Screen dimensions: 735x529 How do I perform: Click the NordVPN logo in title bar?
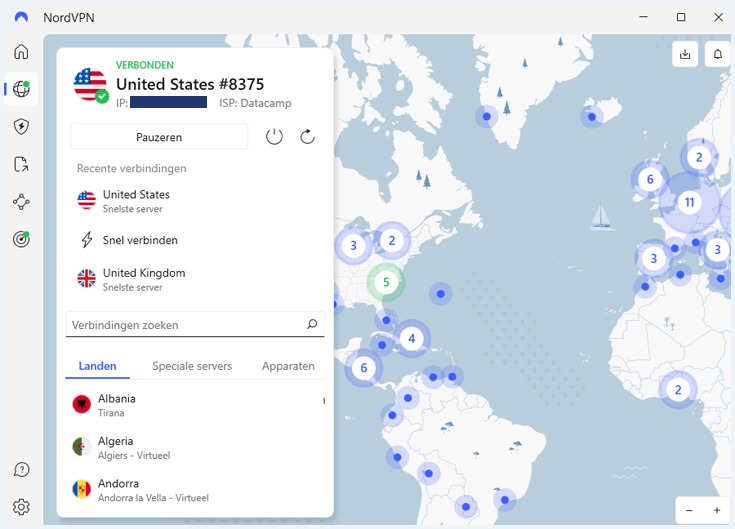click(22, 17)
